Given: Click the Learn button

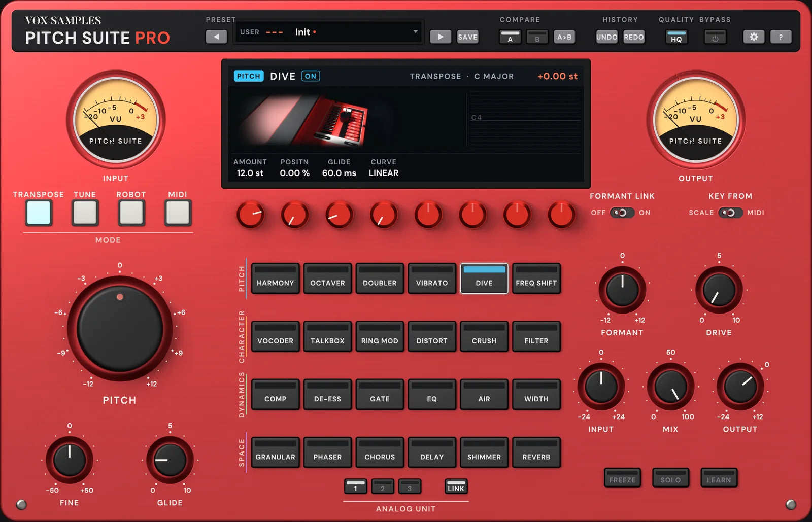Looking at the screenshot, I should click(x=719, y=478).
